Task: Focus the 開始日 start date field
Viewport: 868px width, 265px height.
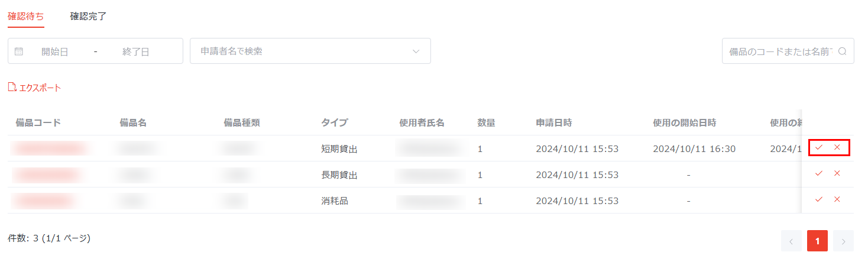Action: (x=55, y=51)
